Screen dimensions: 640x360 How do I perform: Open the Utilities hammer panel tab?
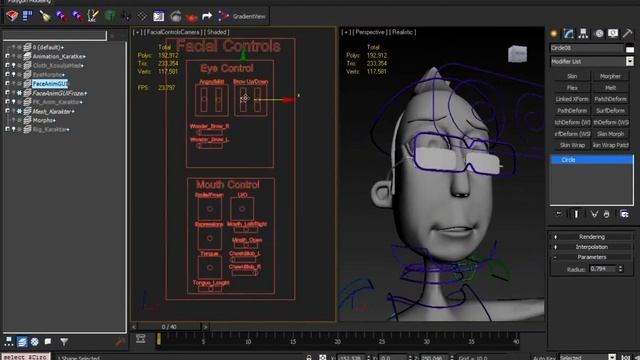click(x=627, y=33)
